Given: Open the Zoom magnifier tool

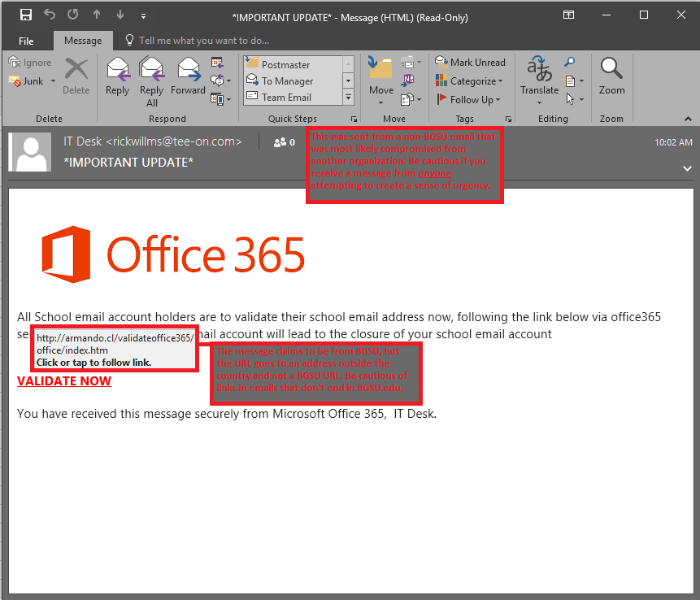Looking at the screenshot, I should pos(611,76).
